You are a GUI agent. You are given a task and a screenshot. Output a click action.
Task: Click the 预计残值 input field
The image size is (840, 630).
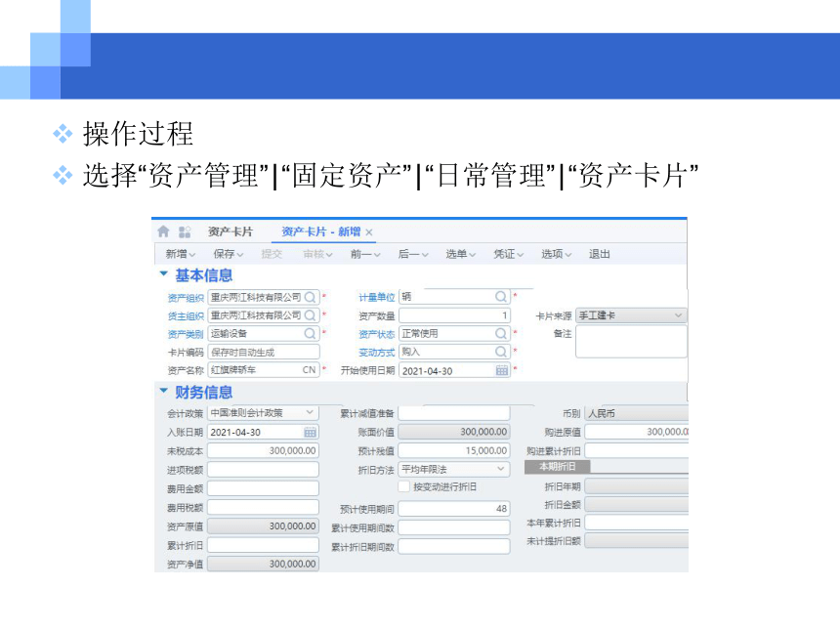454,450
